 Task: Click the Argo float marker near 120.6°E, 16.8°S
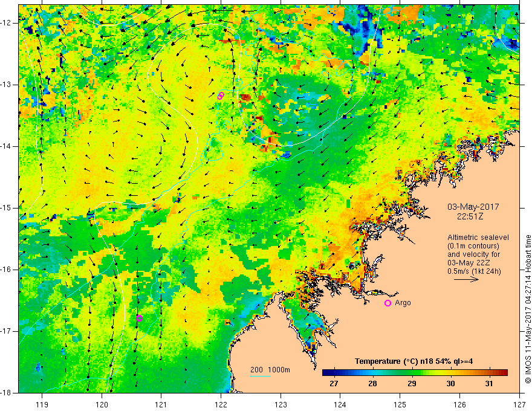(x=139, y=318)
